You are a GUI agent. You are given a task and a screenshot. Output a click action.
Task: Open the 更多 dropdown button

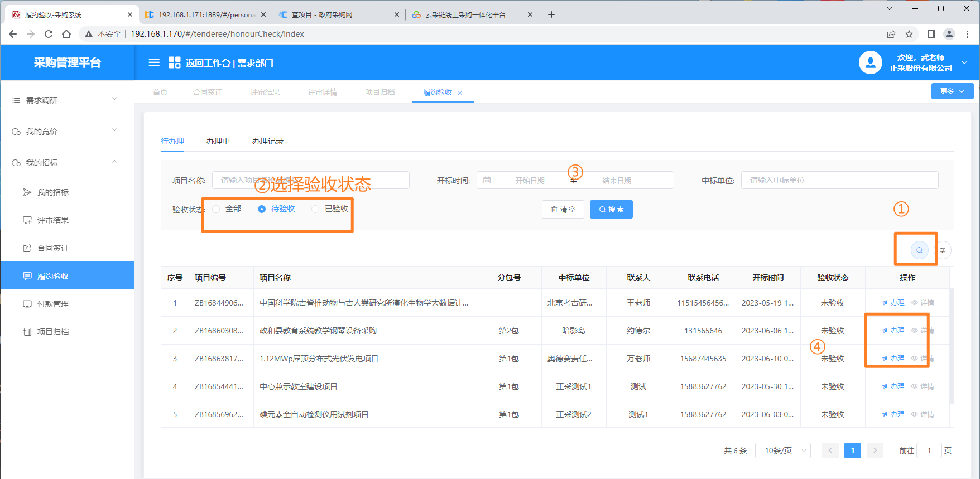(952, 91)
